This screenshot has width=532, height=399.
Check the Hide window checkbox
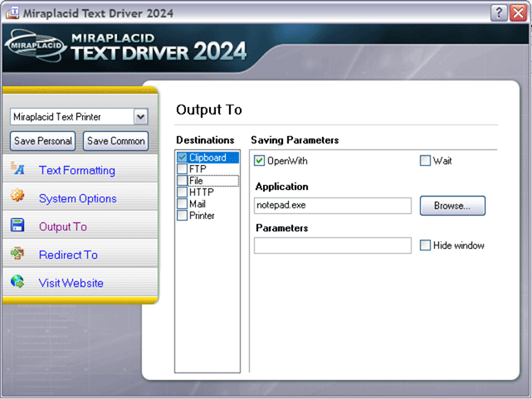point(425,245)
